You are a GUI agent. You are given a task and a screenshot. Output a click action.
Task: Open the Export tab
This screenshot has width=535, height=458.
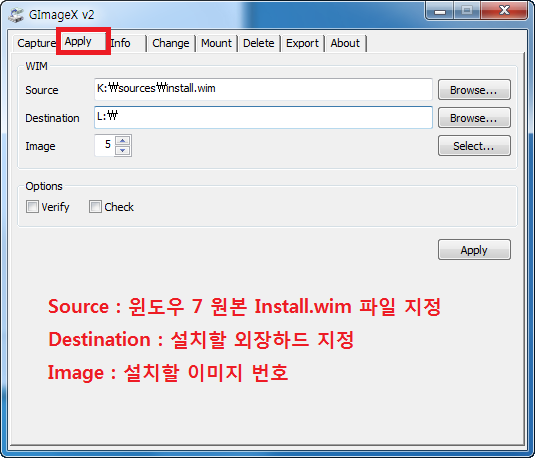[x=302, y=43]
